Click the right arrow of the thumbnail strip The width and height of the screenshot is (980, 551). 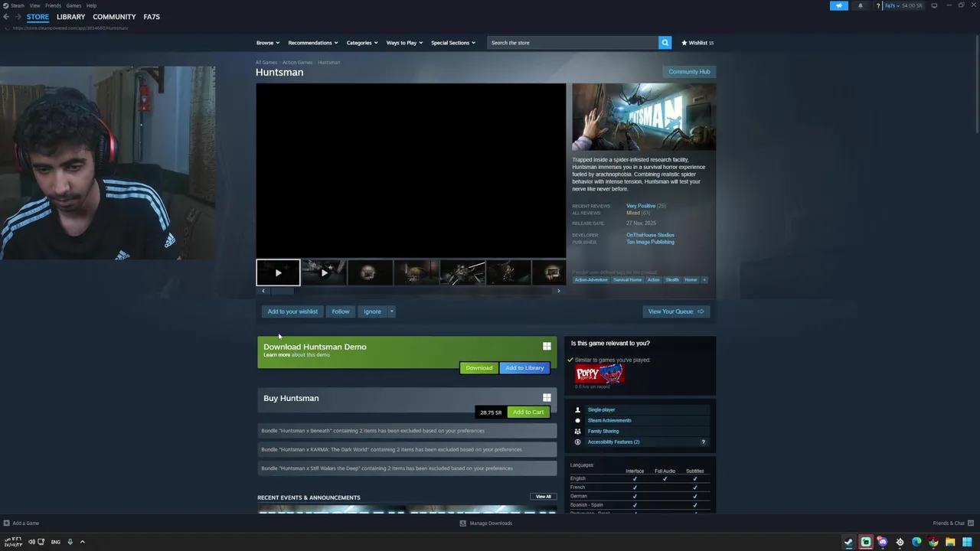click(x=558, y=291)
